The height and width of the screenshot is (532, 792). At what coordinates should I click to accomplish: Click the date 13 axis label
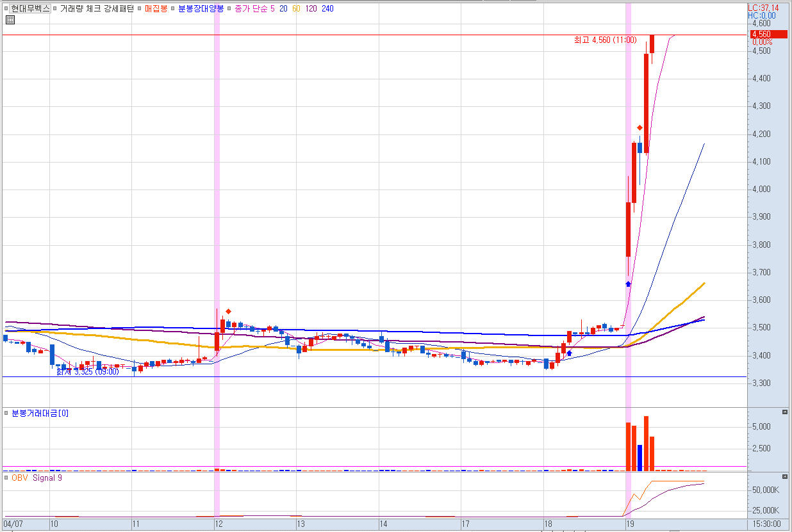[x=301, y=524]
